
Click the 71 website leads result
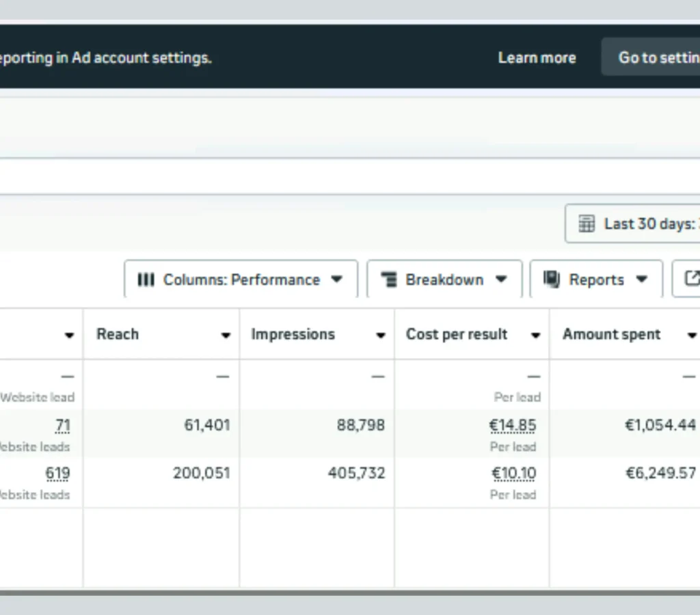point(63,426)
